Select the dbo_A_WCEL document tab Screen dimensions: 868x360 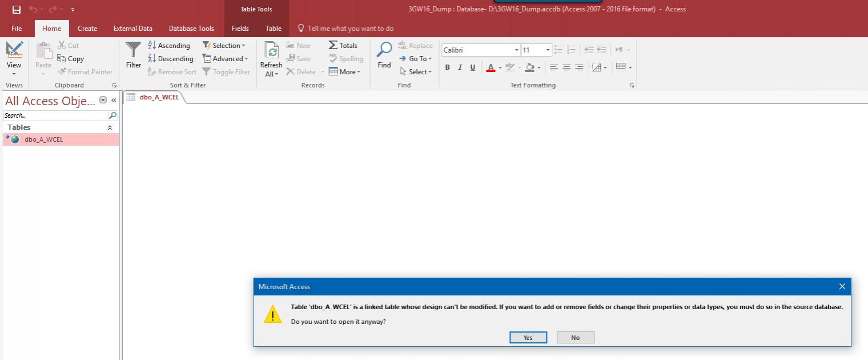154,97
